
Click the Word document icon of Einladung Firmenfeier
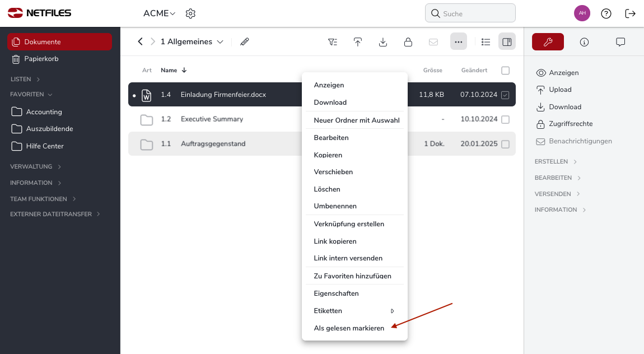tap(146, 95)
